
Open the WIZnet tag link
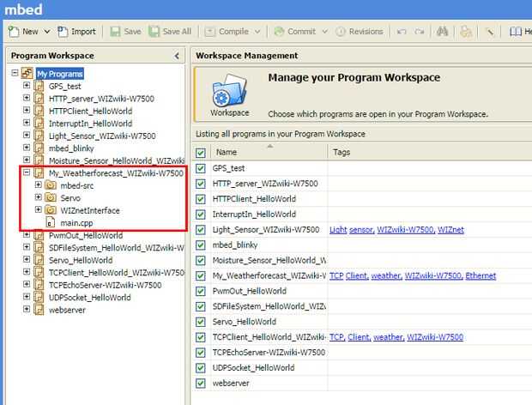coord(450,230)
